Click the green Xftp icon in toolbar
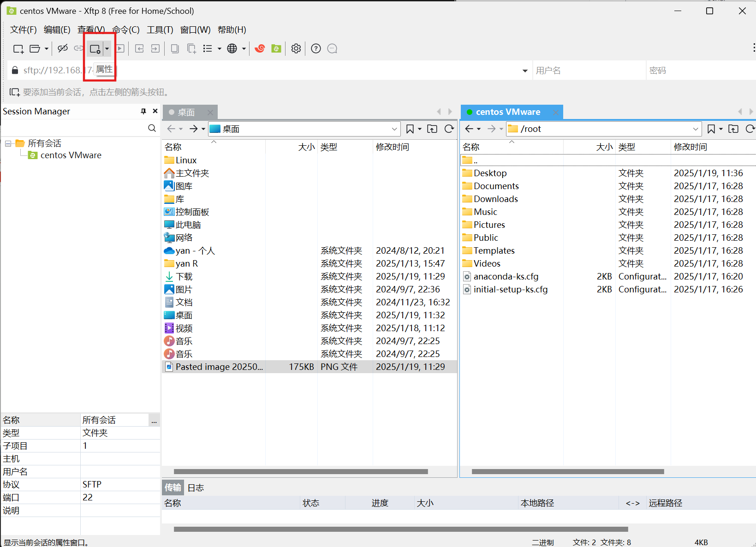Image resolution: width=756 pixels, height=547 pixels. point(276,48)
